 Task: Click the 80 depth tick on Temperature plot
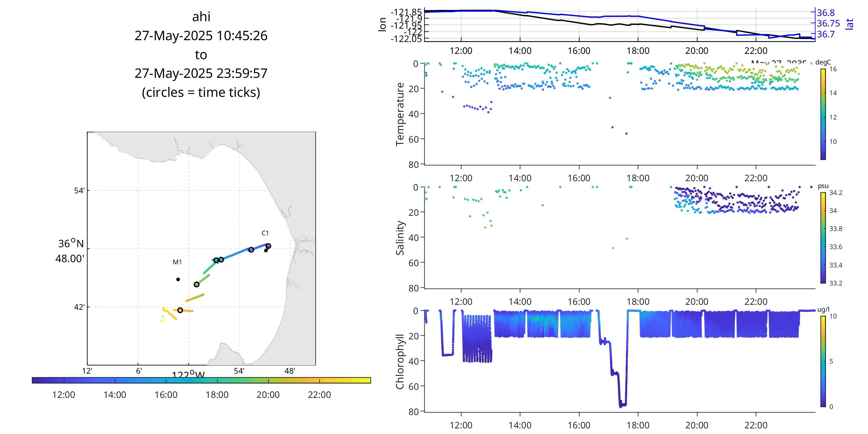click(x=413, y=165)
